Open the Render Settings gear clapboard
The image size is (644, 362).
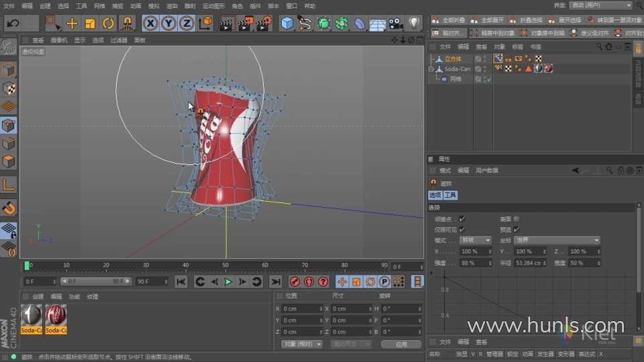click(x=264, y=23)
